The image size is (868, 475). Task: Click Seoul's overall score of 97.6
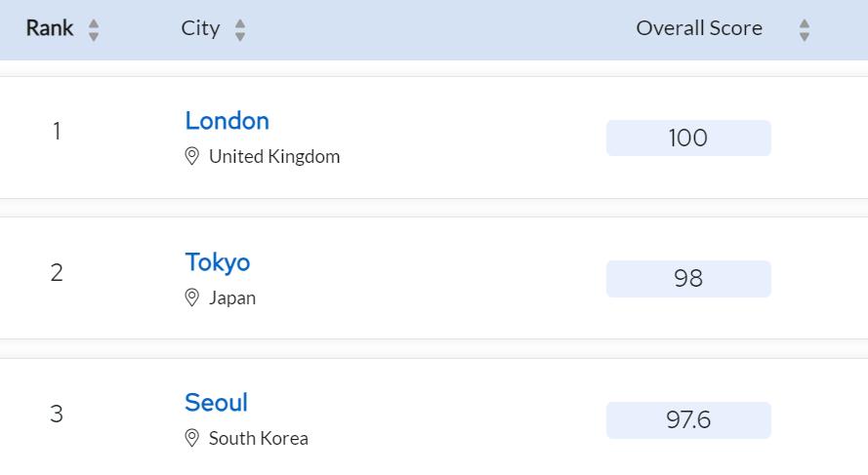tap(688, 419)
